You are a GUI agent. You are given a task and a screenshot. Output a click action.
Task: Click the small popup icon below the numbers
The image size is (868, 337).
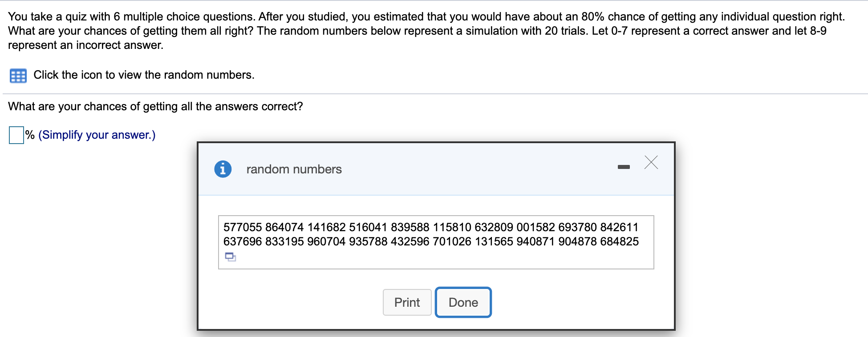point(230,257)
